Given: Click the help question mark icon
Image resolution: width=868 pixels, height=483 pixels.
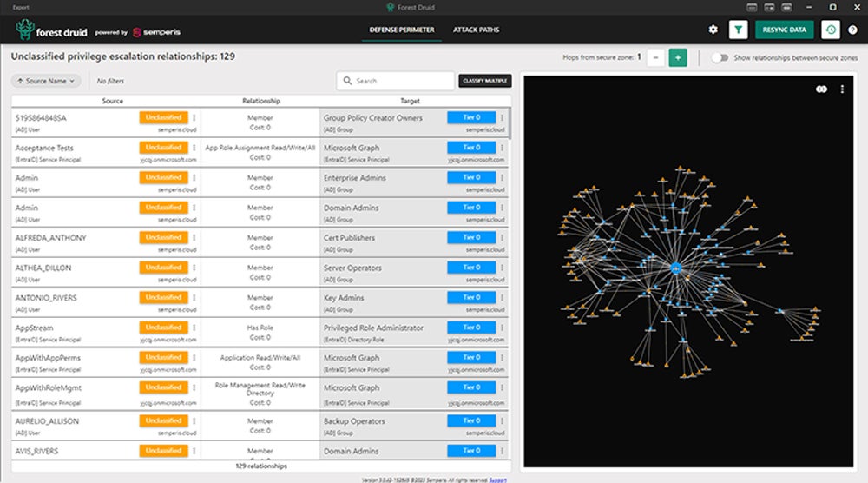Looking at the screenshot, I should (852, 30).
